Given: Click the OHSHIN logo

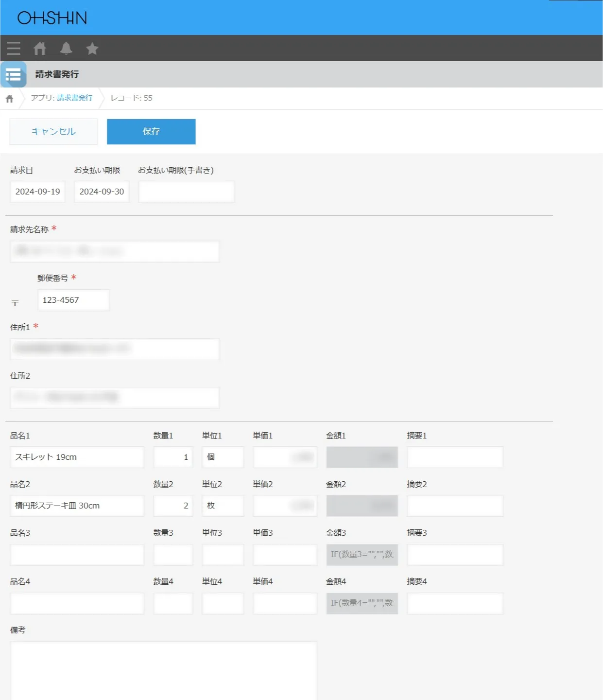Looking at the screenshot, I should tap(52, 18).
